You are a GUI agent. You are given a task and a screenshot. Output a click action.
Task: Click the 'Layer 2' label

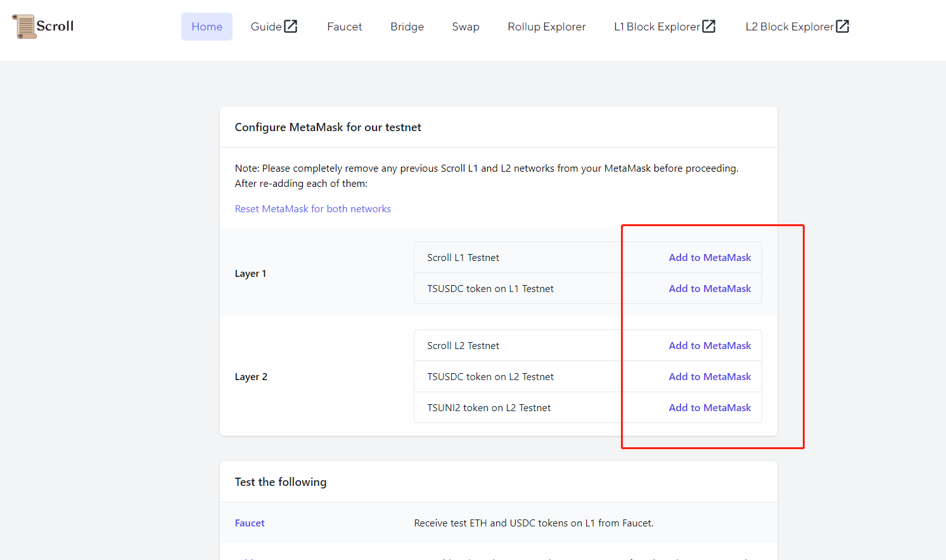point(251,377)
